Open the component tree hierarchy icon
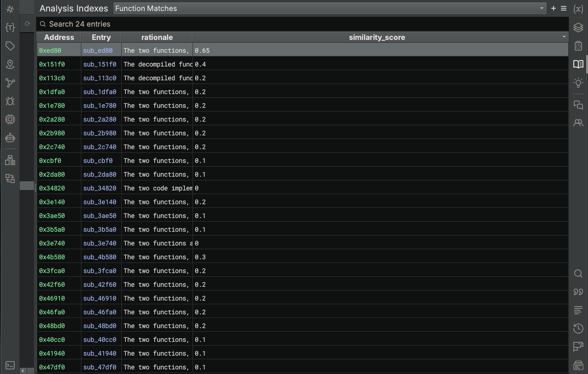The image size is (588, 374). pyautogui.click(x=10, y=160)
